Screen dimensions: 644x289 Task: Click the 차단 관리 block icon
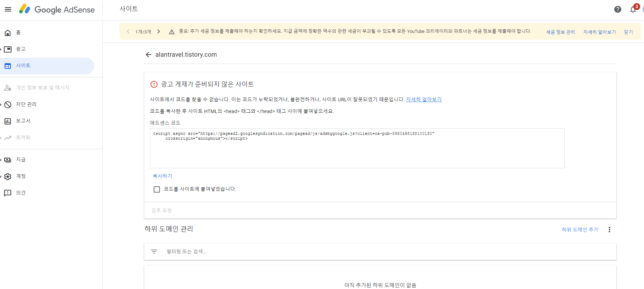(8, 105)
